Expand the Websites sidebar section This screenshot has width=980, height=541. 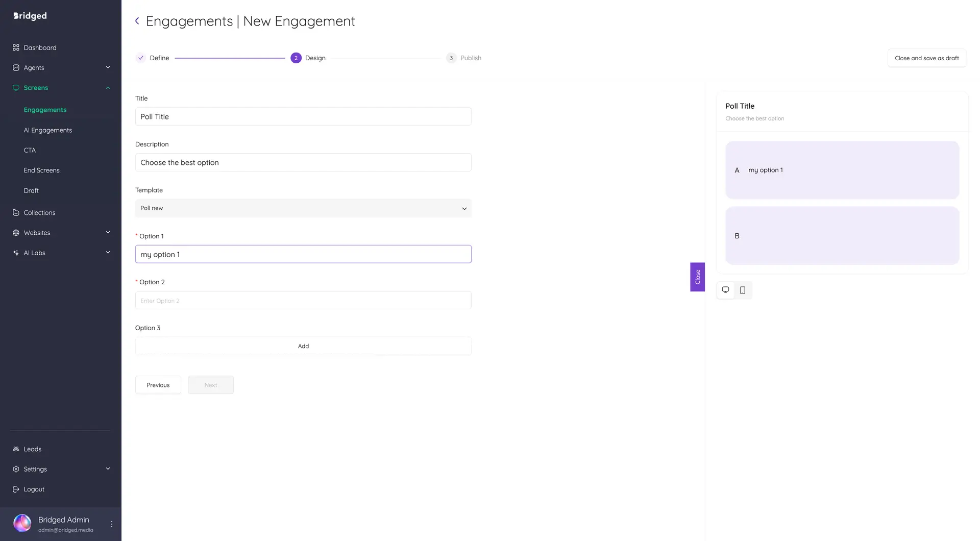(x=108, y=232)
